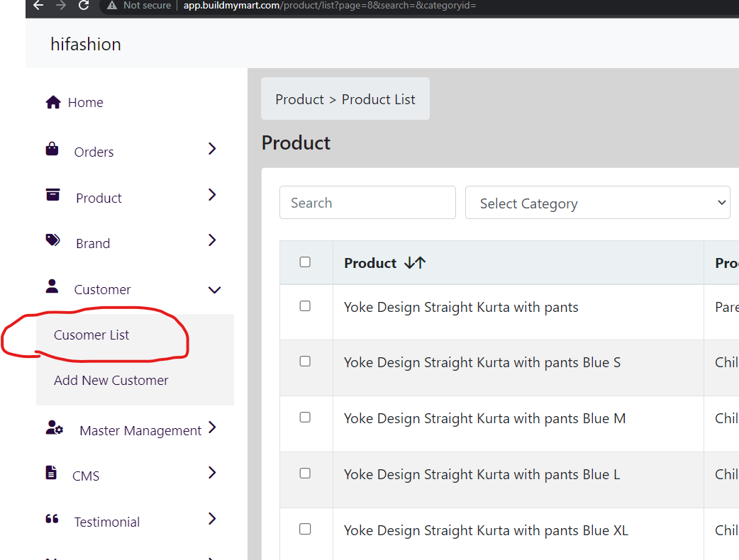This screenshot has height=560, width=739.
Task: Open the Orders sidebar menu
Action: pos(94,152)
